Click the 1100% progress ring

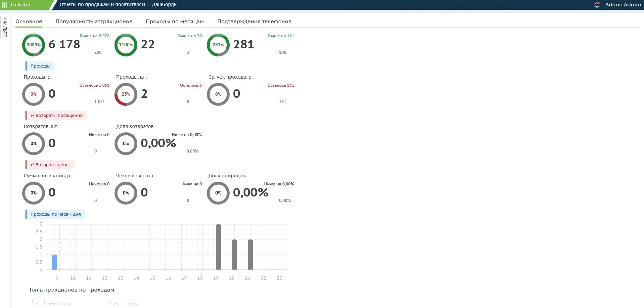point(126,45)
